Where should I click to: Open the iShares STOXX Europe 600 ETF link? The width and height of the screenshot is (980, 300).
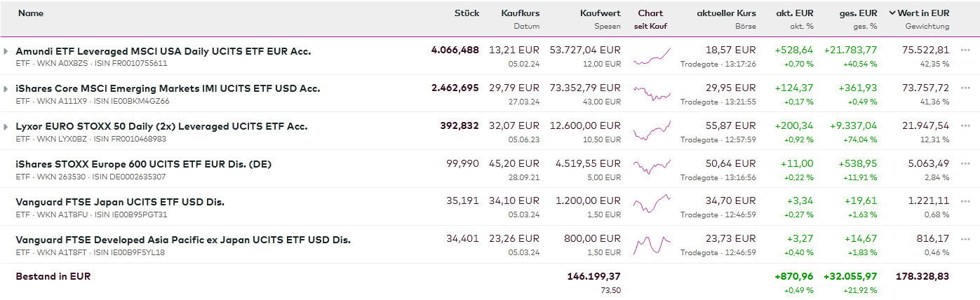[x=143, y=164]
